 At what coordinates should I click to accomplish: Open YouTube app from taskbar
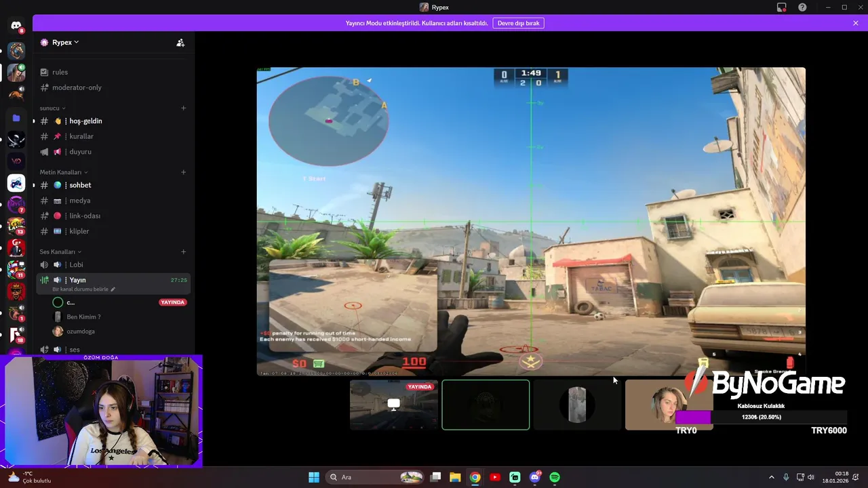tap(495, 477)
